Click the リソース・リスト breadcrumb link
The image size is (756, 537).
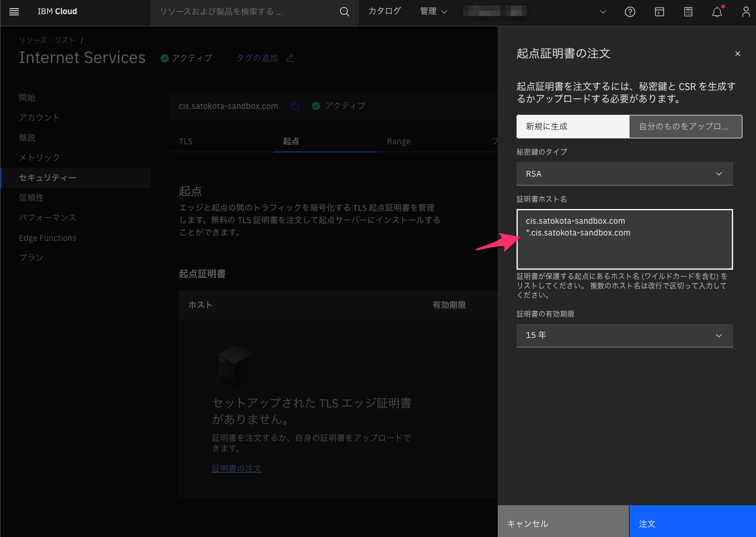click(x=47, y=40)
